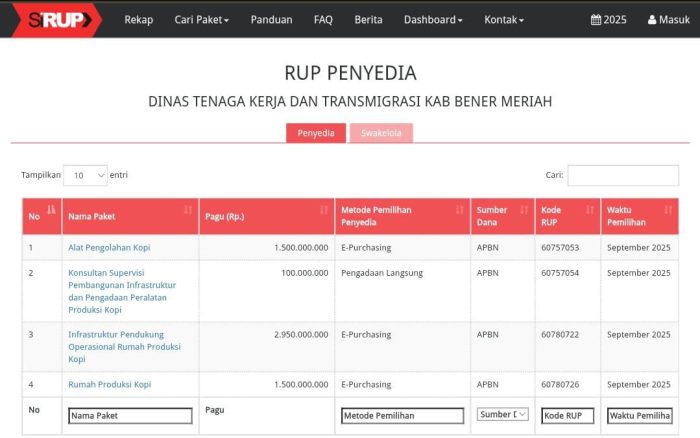Click the calendar icon next to 2025

[x=596, y=20]
